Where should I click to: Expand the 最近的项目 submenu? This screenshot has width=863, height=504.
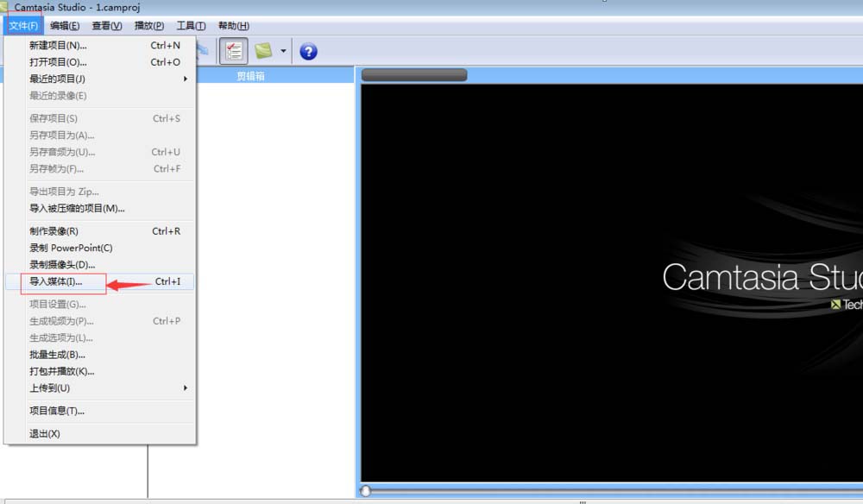[x=52, y=79]
